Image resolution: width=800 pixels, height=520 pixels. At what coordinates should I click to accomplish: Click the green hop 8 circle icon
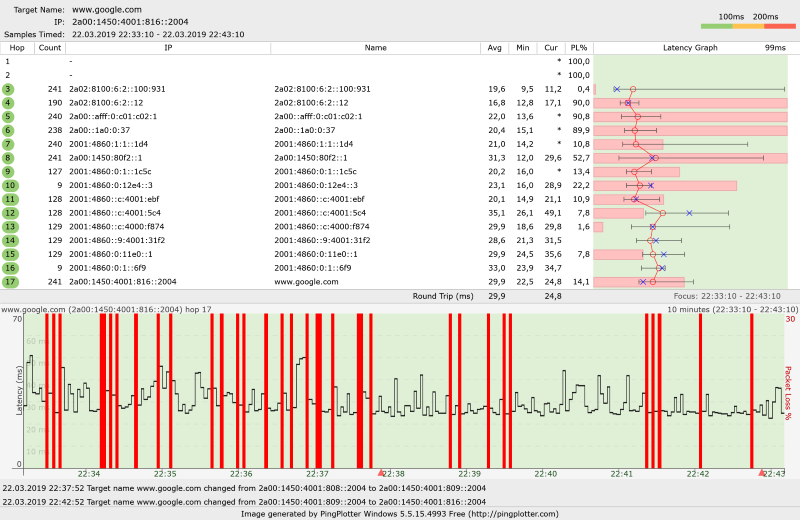point(8,158)
